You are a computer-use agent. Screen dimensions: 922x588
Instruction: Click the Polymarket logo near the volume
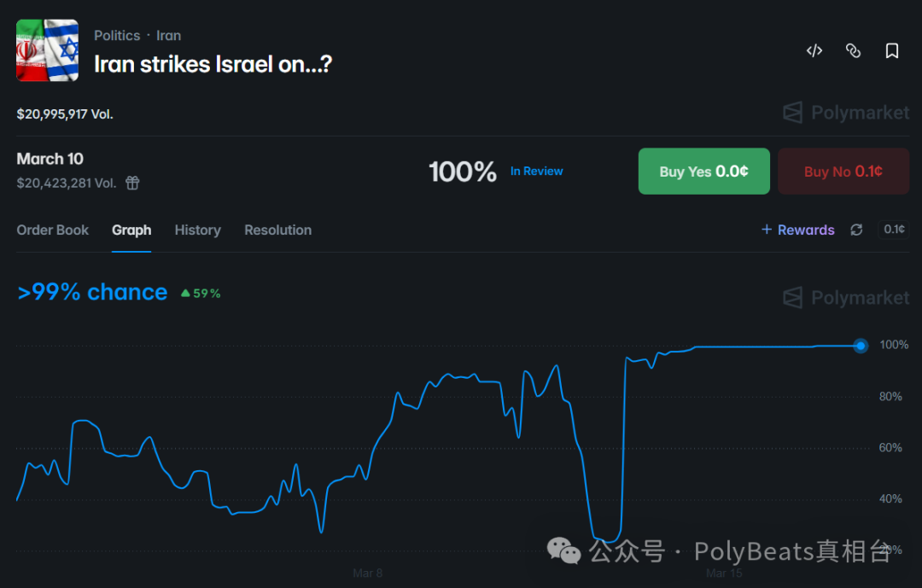pos(846,113)
